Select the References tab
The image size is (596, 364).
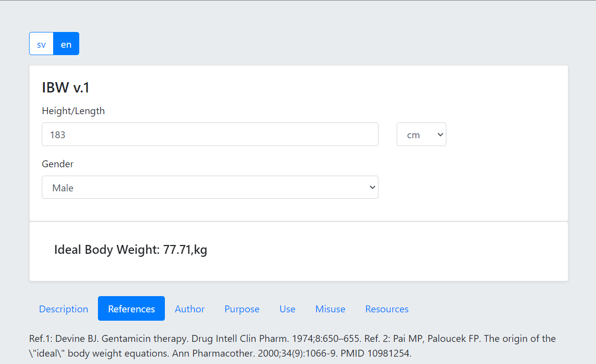coord(131,309)
